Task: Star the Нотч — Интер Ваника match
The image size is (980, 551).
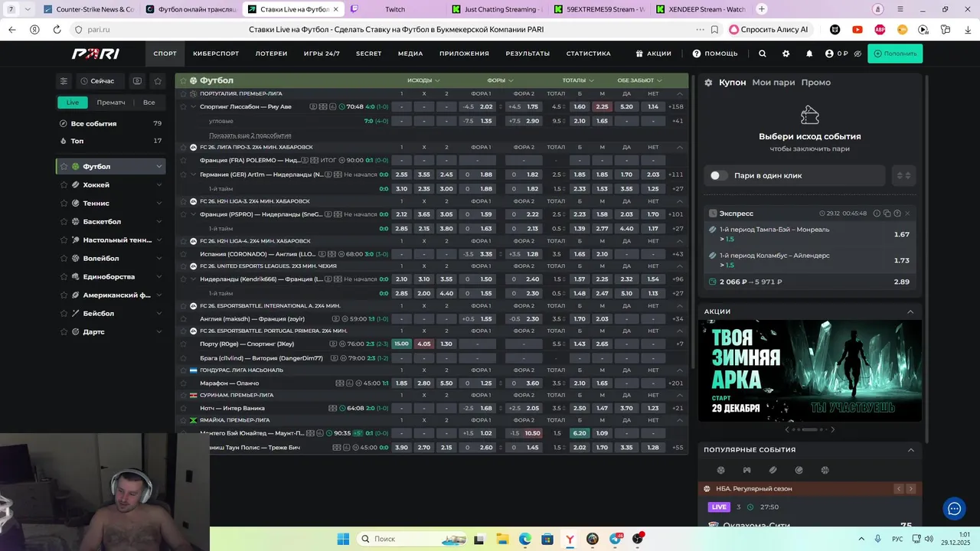Action: pos(183,408)
